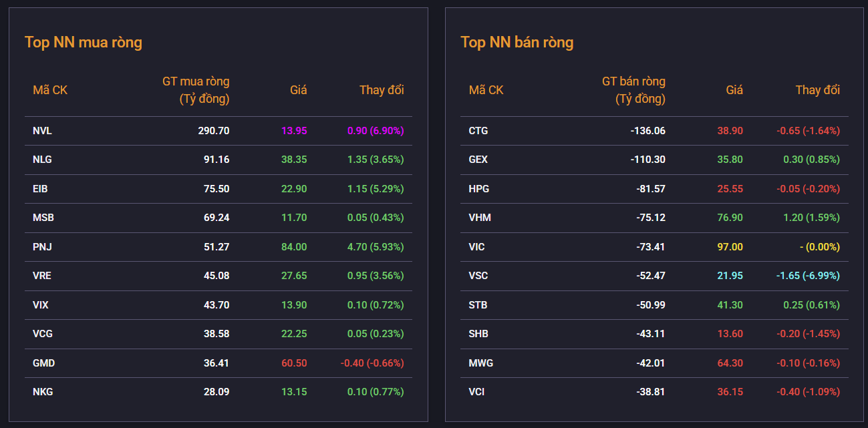Click GMD ticker symbol

(43, 363)
